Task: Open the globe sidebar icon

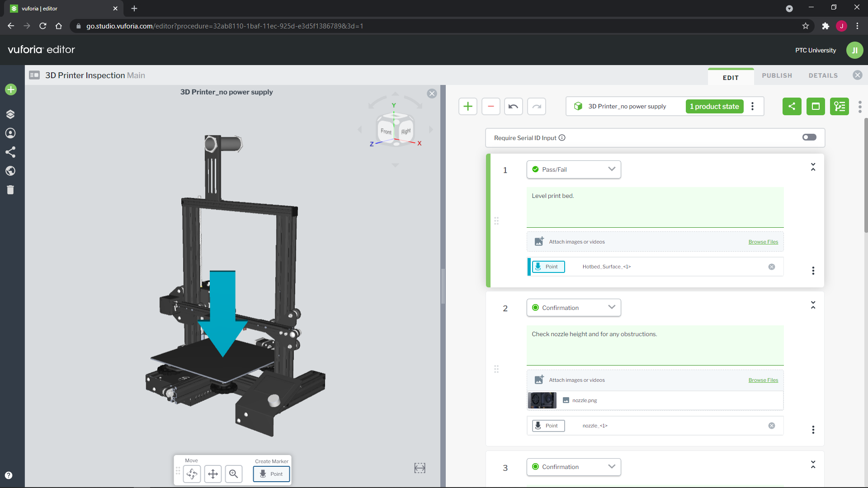Action: (10, 171)
